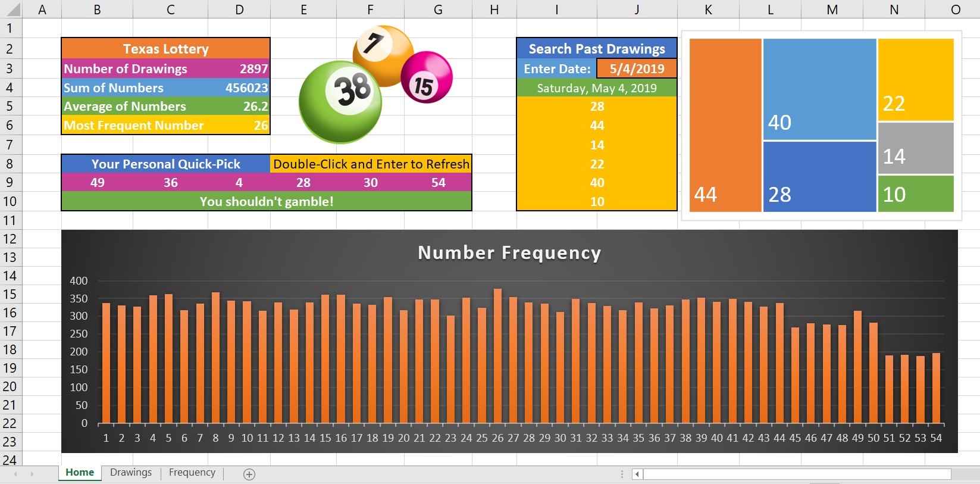
Task: Click the orange treemap tile 44
Action: pos(725,125)
